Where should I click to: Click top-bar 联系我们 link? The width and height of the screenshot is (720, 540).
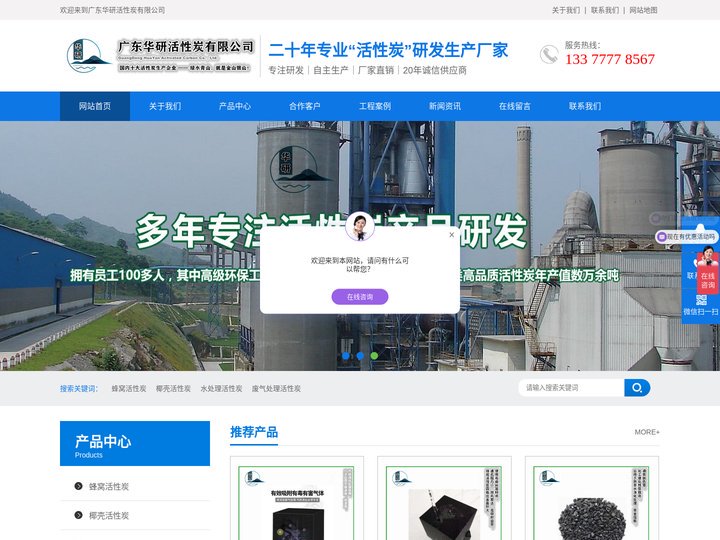tap(605, 10)
